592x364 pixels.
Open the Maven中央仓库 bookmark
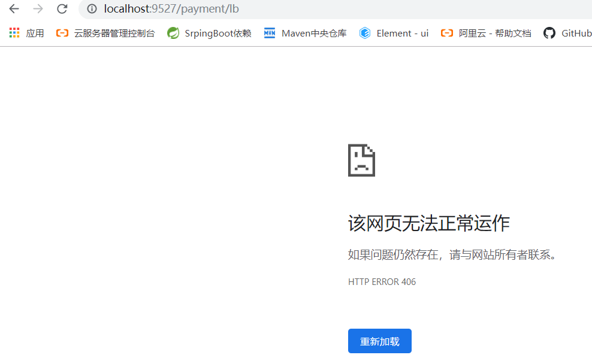pos(313,33)
